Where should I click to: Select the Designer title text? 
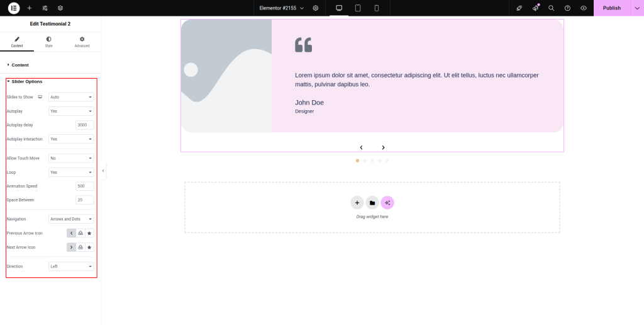coord(304,111)
